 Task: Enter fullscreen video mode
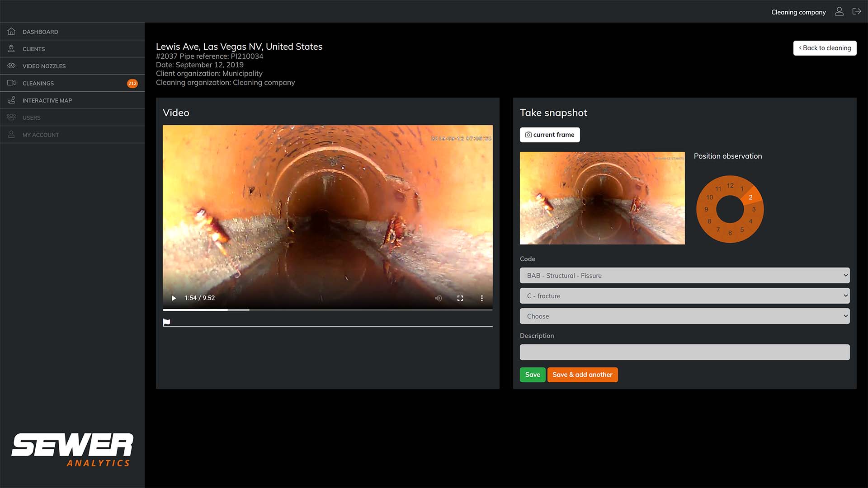(x=460, y=298)
